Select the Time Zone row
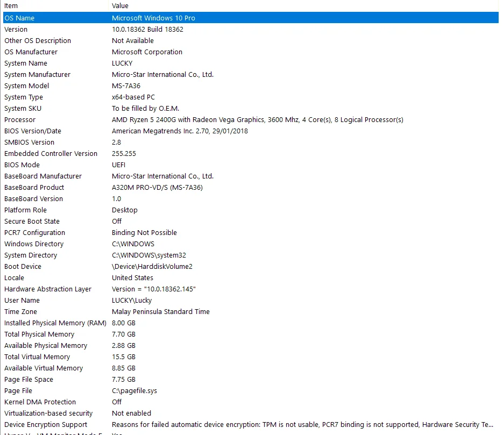Image resolution: width=504 pixels, height=435 pixels. 251,312
